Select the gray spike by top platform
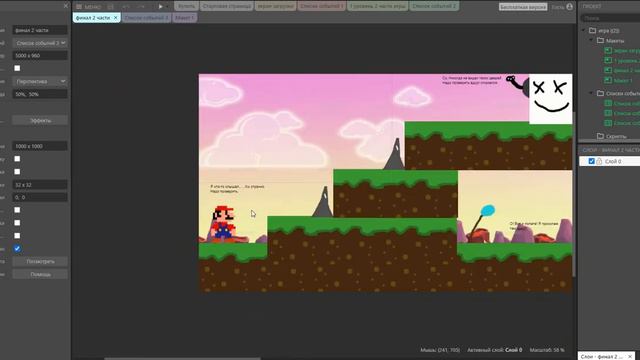640x360 pixels. [395, 154]
